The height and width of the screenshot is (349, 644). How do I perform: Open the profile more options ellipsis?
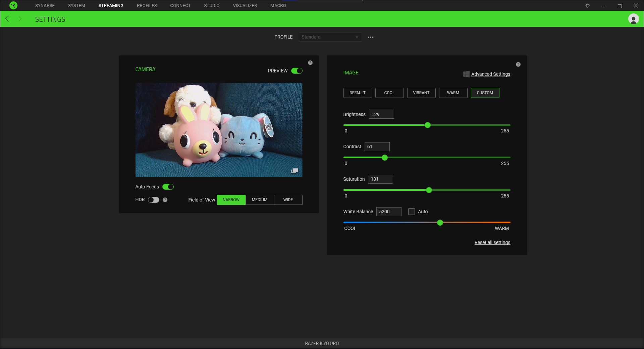click(x=370, y=37)
